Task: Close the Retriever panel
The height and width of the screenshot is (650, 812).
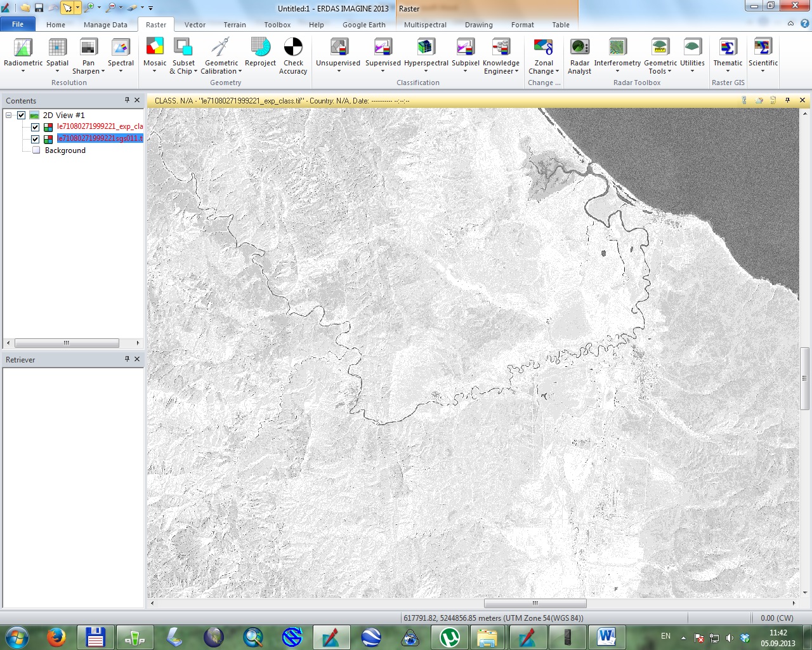Action: (x=137, y=359)
